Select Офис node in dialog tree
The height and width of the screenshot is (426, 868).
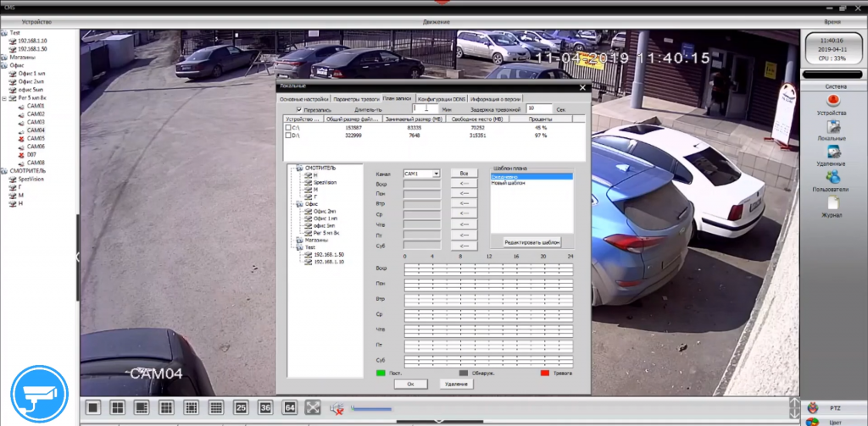pos(312,204)
